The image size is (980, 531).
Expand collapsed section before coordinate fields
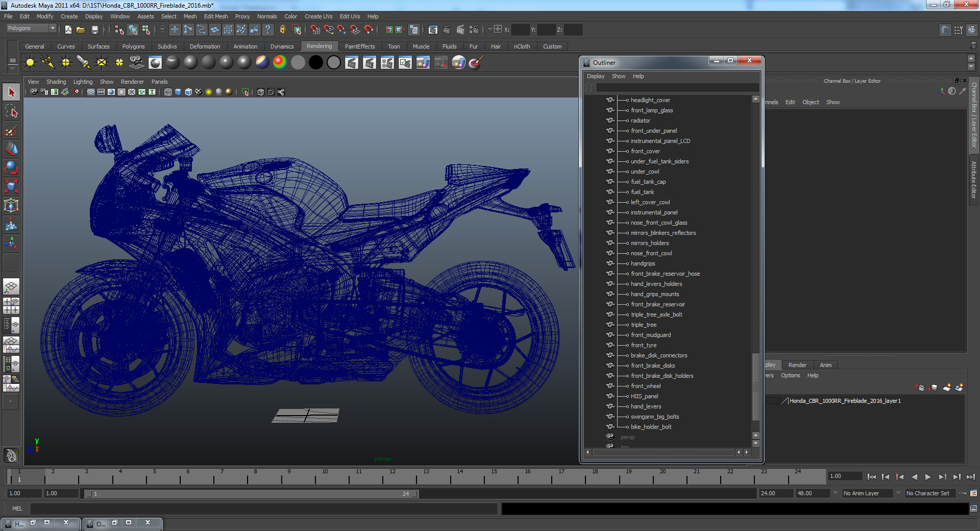(490, 30)
